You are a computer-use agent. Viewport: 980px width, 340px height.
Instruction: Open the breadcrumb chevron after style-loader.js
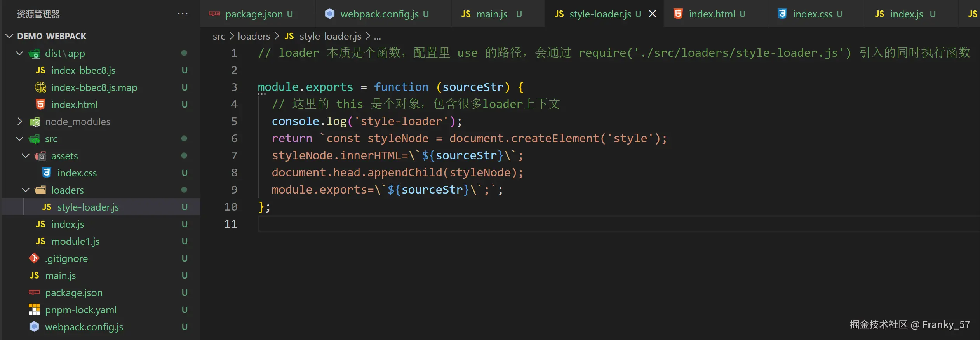coord(367,36)
